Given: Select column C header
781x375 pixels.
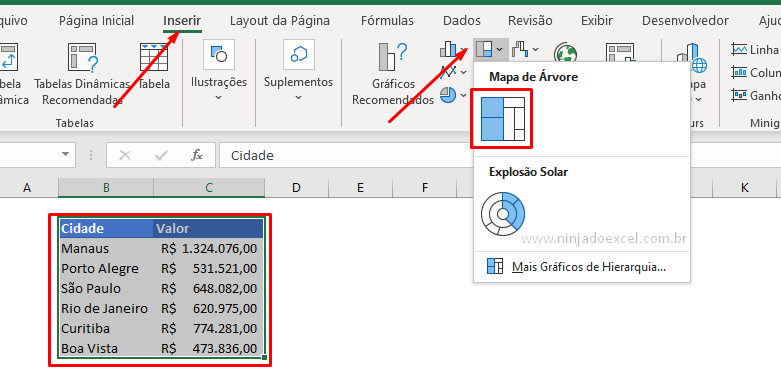Looking at the screenshot, I should coord(209,188).
